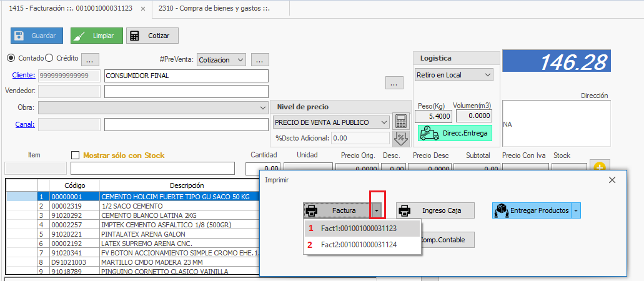
Task: Click the Direcc.Entrega delivery truck button
Action: tap(455, 133)
